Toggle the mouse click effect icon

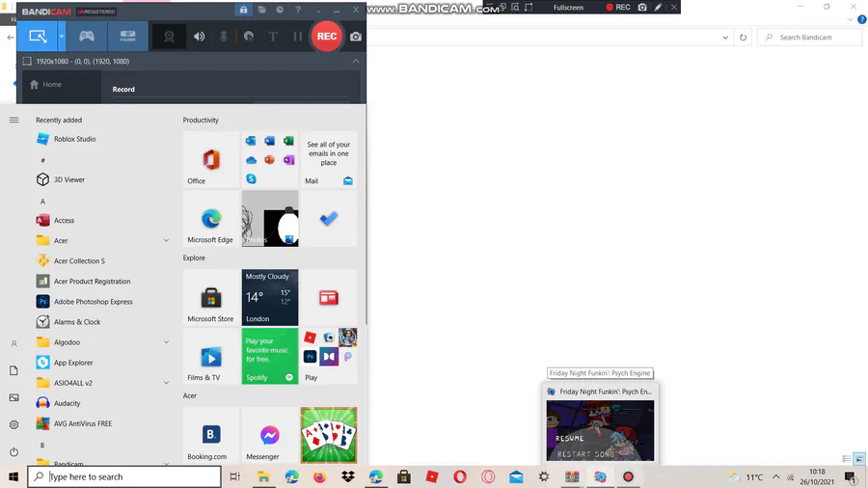click(249, 37)
